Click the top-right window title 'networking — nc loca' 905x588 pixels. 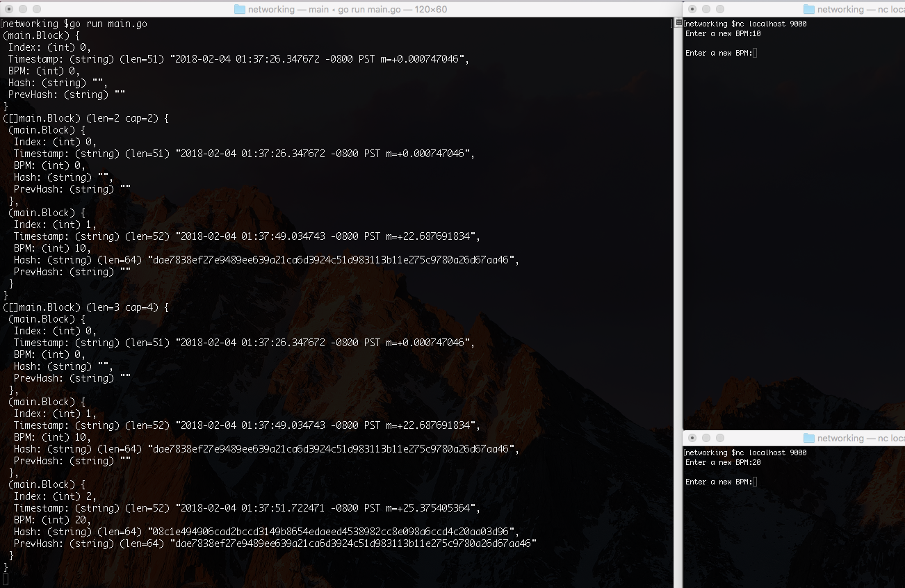[861, 9]
